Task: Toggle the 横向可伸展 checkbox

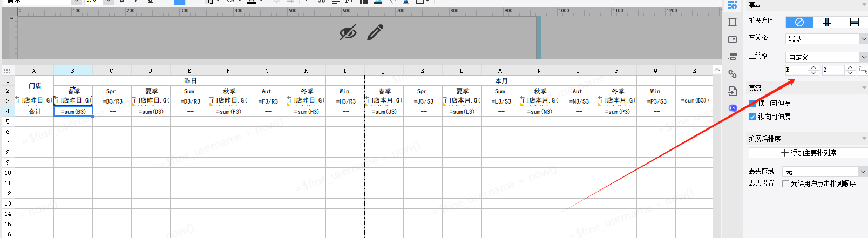Action: (752, 103)
